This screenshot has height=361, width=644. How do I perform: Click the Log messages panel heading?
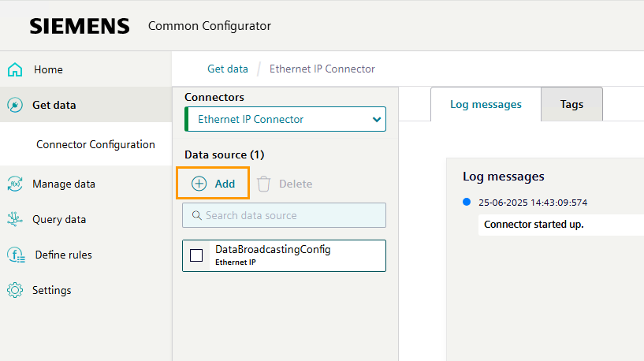(x=504, y=177)
